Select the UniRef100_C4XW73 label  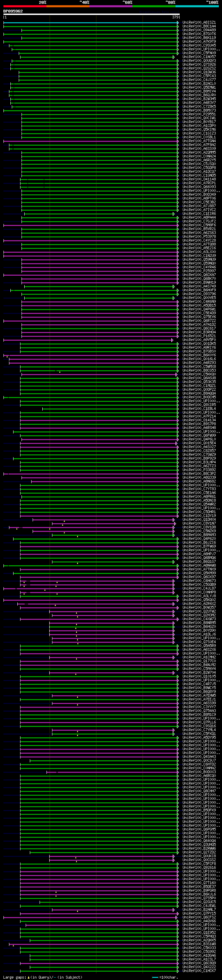[x=199, y=619]
